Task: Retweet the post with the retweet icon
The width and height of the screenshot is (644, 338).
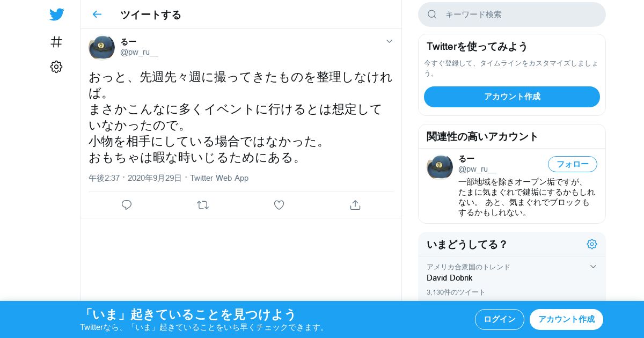Action: (x=203, y=205)
